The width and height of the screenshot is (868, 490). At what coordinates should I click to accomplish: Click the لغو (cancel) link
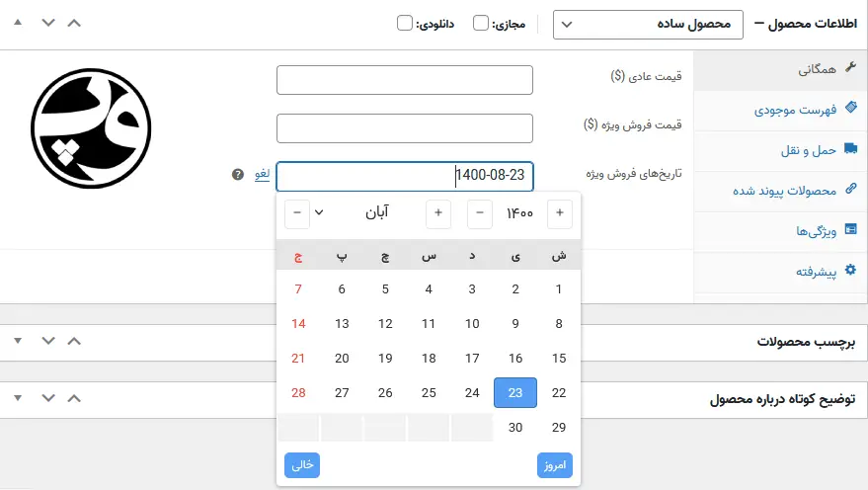pyautogui.click(x=262, y=175)
